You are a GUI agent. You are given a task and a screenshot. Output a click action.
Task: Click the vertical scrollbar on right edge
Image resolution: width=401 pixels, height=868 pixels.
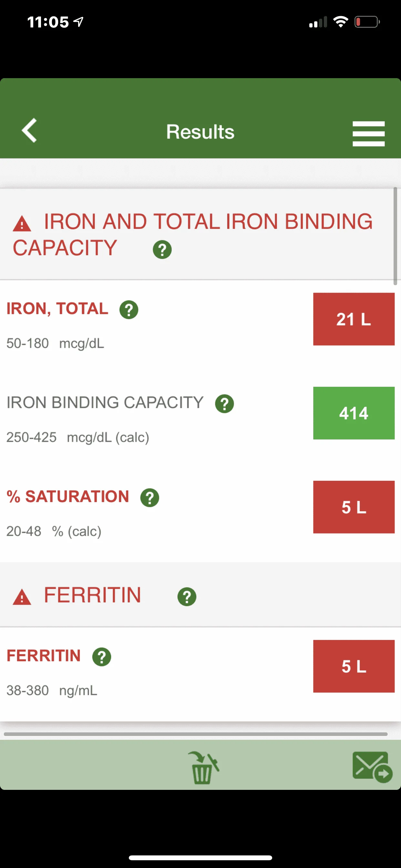[395, 236]
